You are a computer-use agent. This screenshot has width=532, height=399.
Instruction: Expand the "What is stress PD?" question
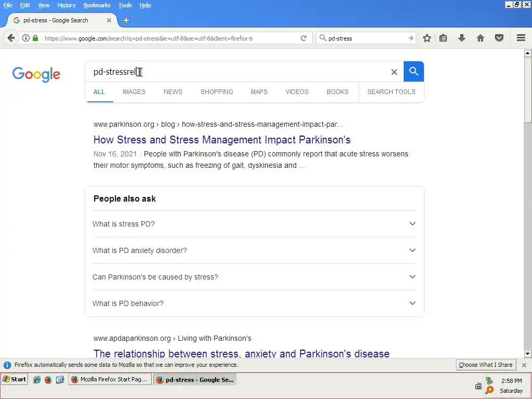click(x=254, y=224)
